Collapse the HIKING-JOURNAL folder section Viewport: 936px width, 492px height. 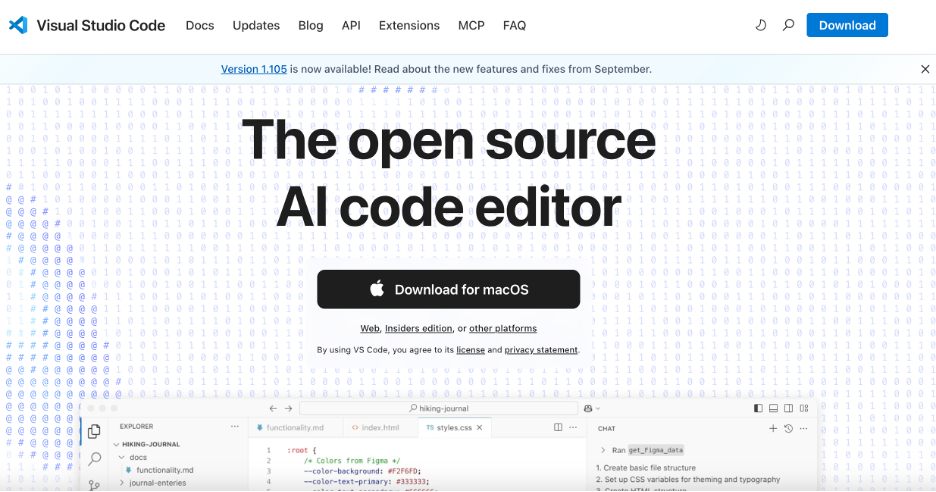pos(116,444)
